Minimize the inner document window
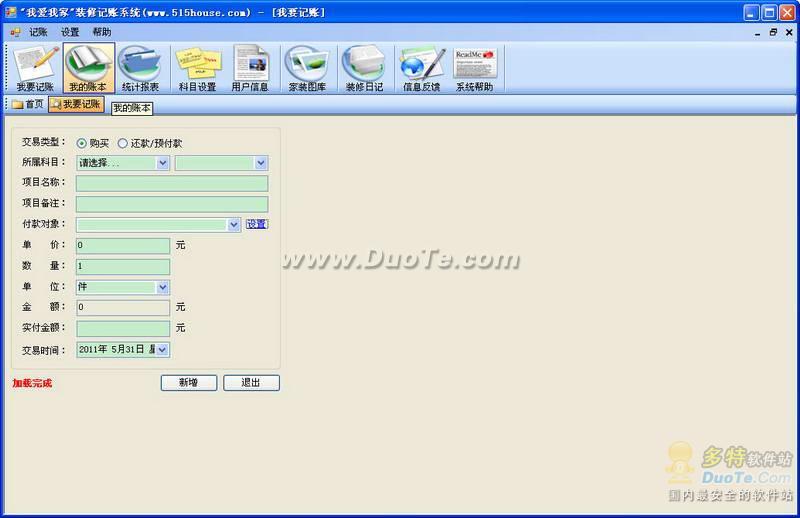The height and width of the screenshot is (518, 800). pos(758,33)
